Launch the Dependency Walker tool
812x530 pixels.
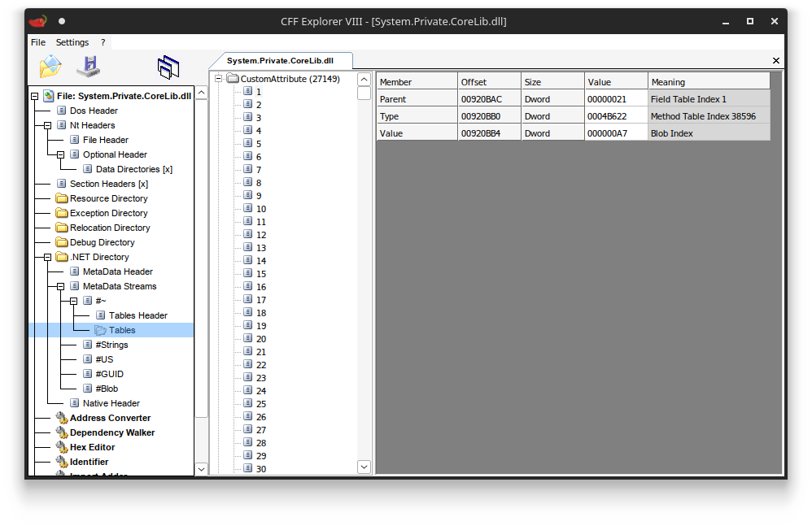tap(112, 432)
